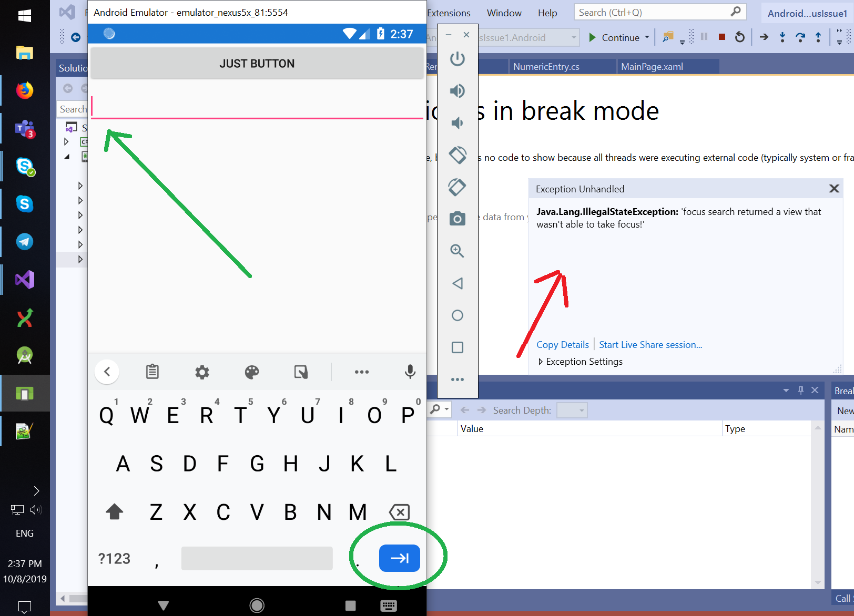Click the emulator sidebar overview square icon
Screen dimensions: 854x616
tap(457, 347)
